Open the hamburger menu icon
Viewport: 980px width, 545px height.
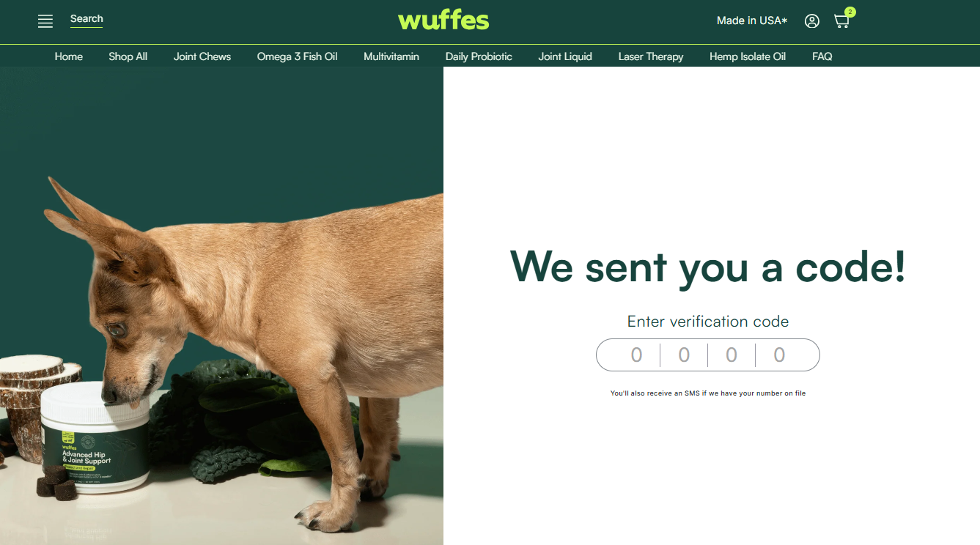45,21
